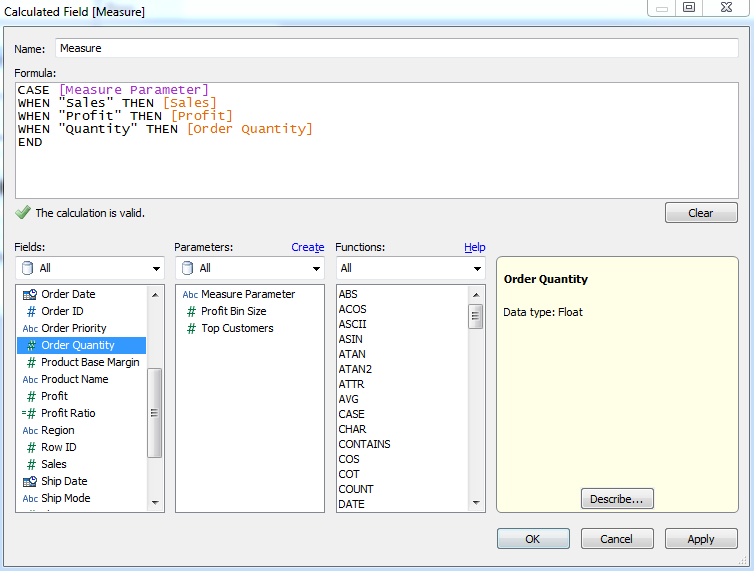Open the Parameters filter dropdown

[x=250, y=268]
